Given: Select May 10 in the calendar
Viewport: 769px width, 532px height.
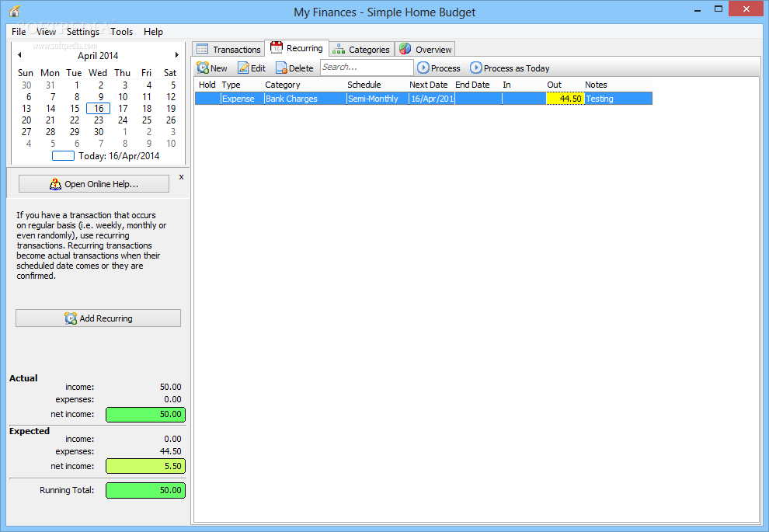Looking at the screenshot, I should [x=171, y=144].
